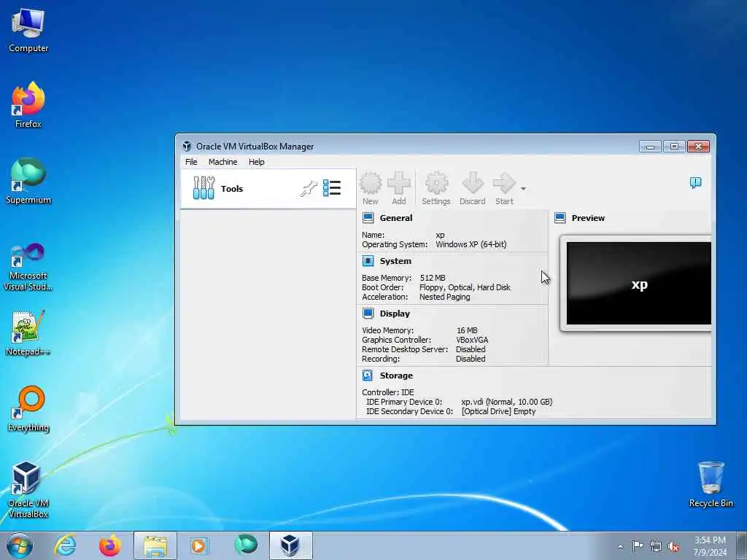Click the Acceleration value Nested Paging
The image size is (747, 560).
pos(444,297)
